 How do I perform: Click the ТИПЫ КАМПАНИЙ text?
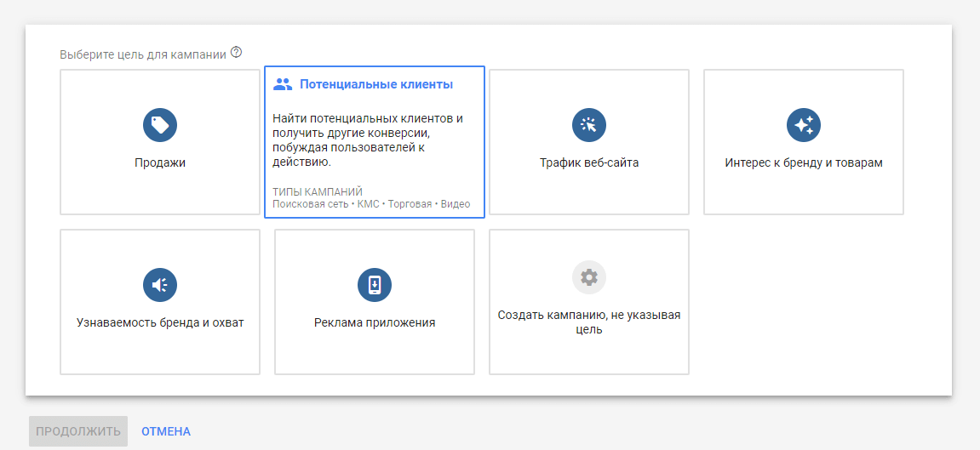pos(318,191)
